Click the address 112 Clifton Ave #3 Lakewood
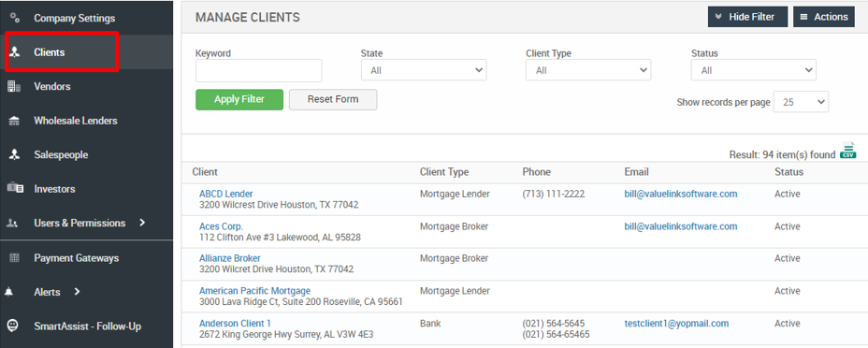The width and height of the screenshot is (868, 348). click(280, 238)
